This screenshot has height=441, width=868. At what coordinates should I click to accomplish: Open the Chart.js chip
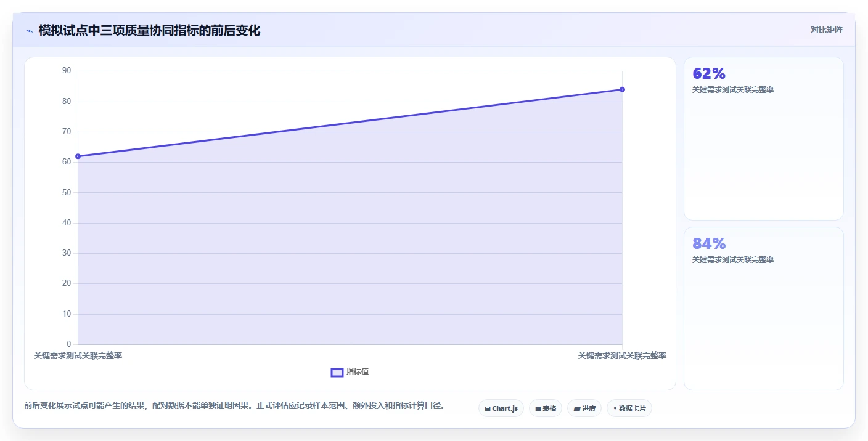[501, 408]
